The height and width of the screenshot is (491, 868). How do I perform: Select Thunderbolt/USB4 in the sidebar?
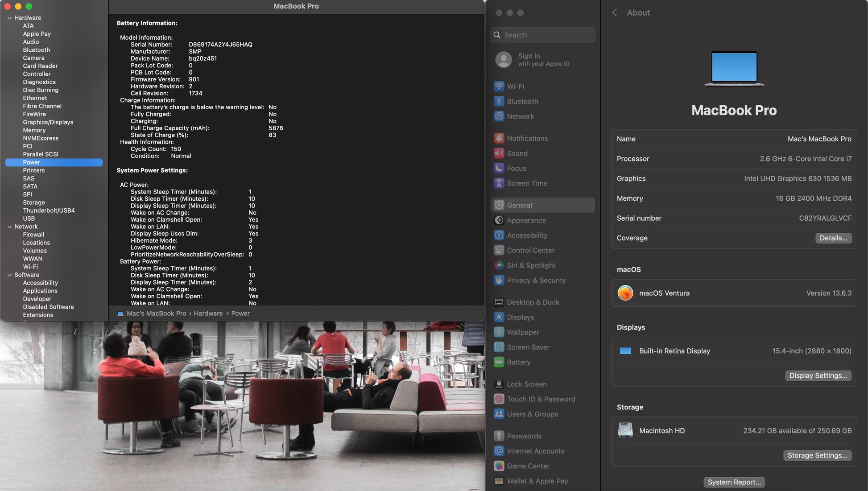49,210
